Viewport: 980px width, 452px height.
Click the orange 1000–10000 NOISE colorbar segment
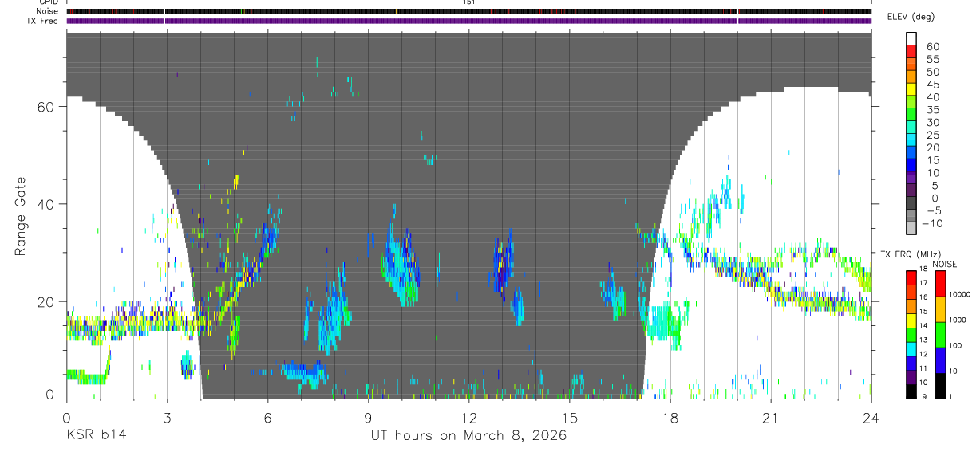(x=940, y=309)
